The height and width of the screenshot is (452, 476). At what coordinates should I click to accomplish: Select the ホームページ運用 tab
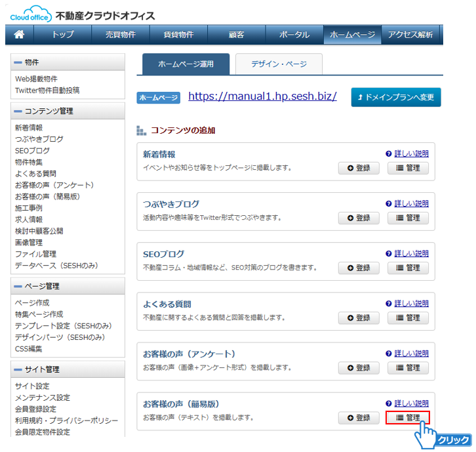tap(186, 64)
